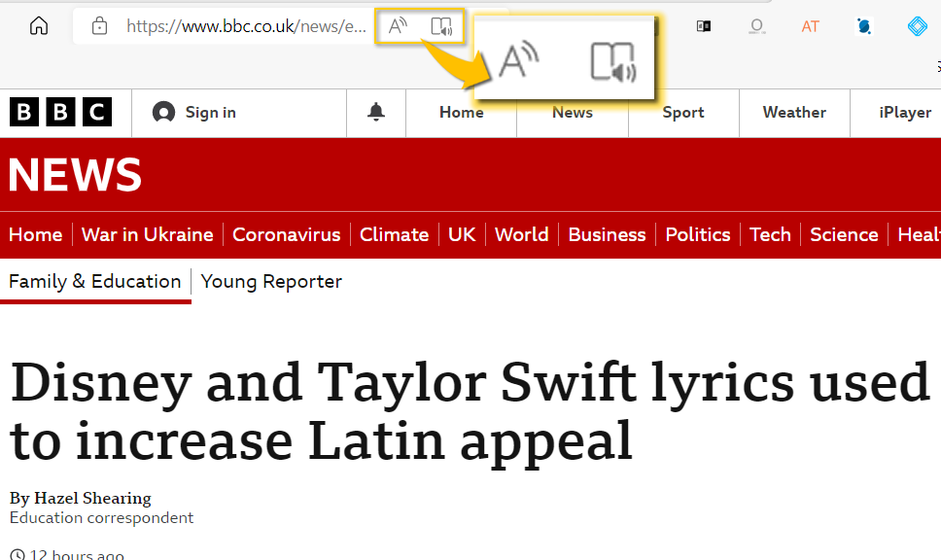The image size is (941, 560).
Task: Open the light blue diamond extension
Action: (x=917, y=26)
